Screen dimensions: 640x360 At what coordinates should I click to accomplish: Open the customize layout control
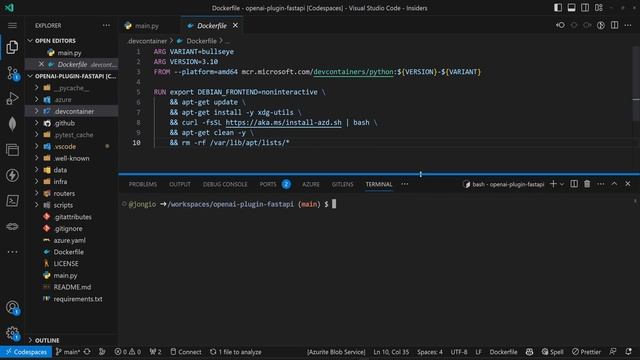(x=599, y=8)
